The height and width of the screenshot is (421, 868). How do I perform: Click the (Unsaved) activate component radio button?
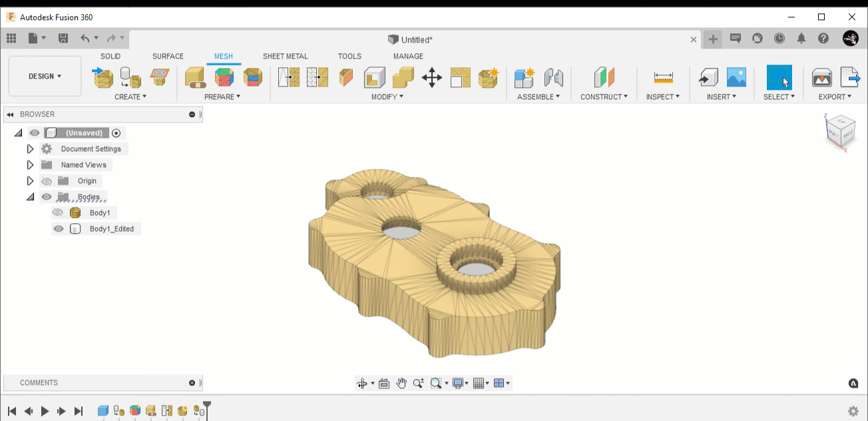tap(116, 133)
